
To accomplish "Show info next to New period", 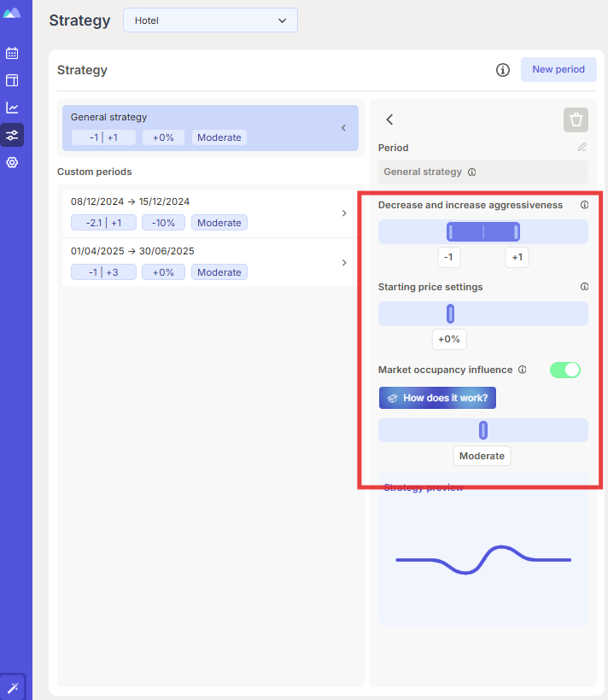I will (x=503, y=70).
